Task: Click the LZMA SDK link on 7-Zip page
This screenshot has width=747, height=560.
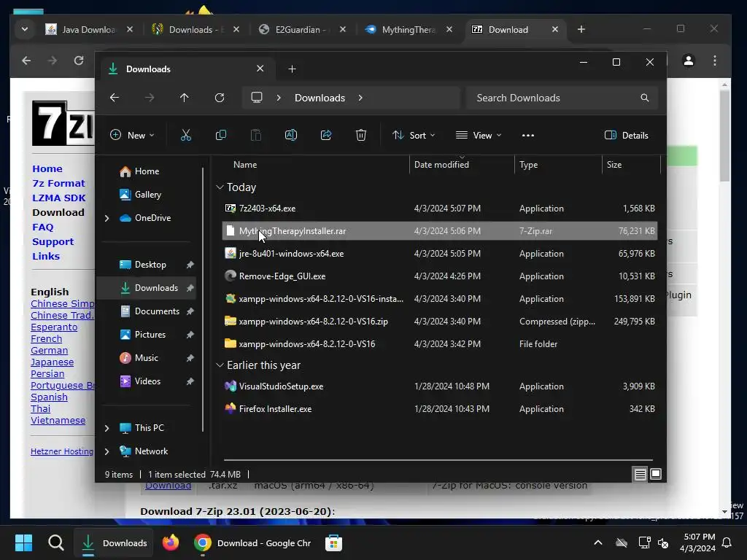Action: tap(59, 198)
